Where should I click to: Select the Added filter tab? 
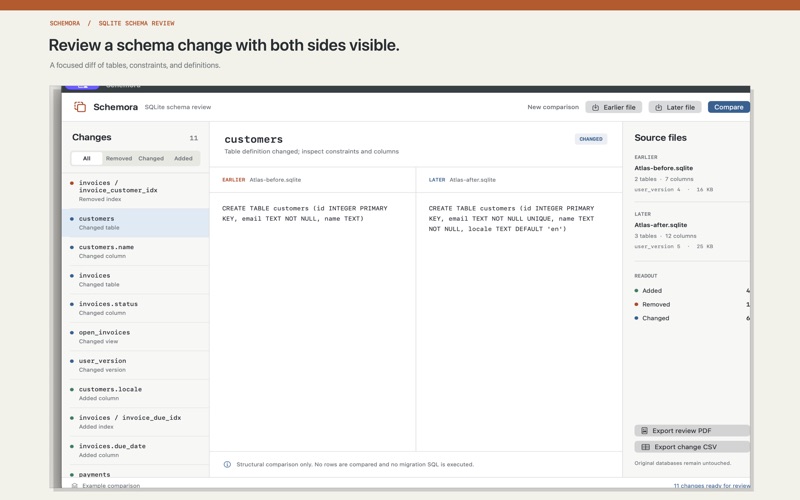(183, 158)
